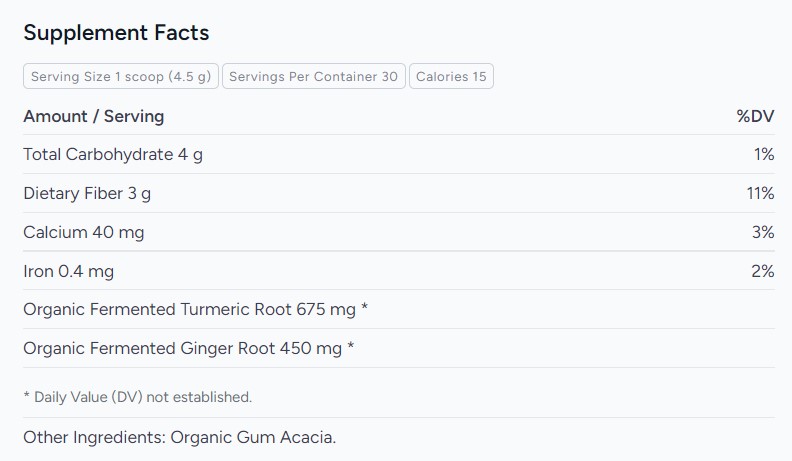
Task: Click the asterisk after Turmeric Root amount
Action: (x=365, y=307)
